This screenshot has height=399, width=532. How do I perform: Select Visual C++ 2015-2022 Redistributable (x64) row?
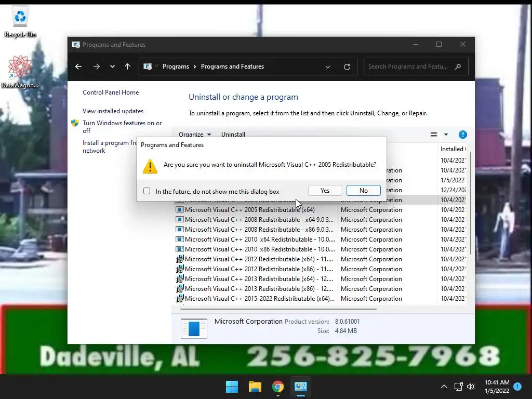coord(321,298)
